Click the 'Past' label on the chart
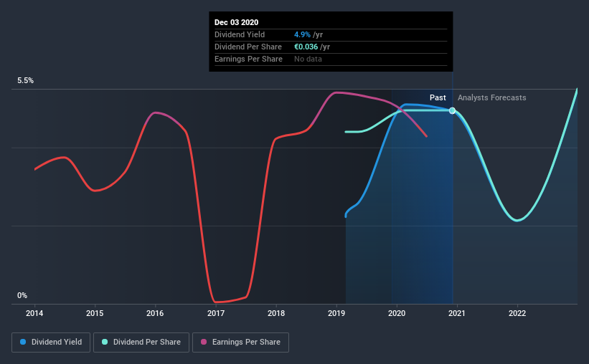Viewport: 589px width, 364px height. (x=438, y=97)
